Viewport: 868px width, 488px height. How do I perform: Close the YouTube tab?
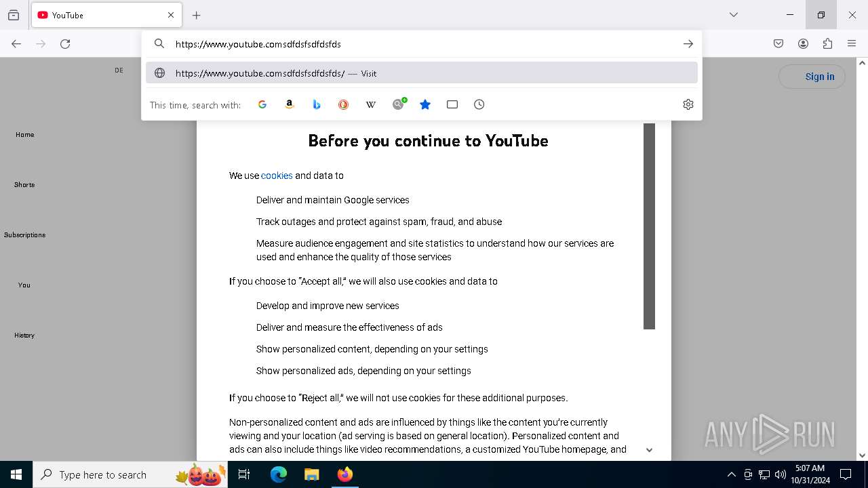(171, 15)
